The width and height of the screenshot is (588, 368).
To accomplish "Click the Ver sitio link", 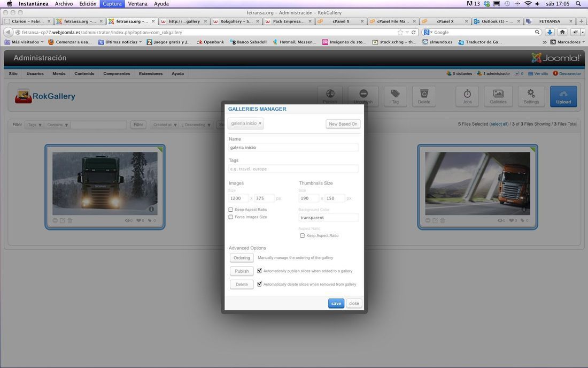I will 541,73.
